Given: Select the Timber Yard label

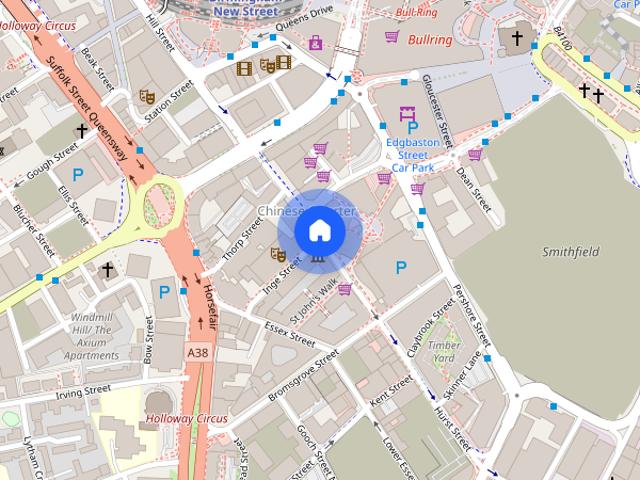Looking at the screenshot, I should click(x=444, y=352).
